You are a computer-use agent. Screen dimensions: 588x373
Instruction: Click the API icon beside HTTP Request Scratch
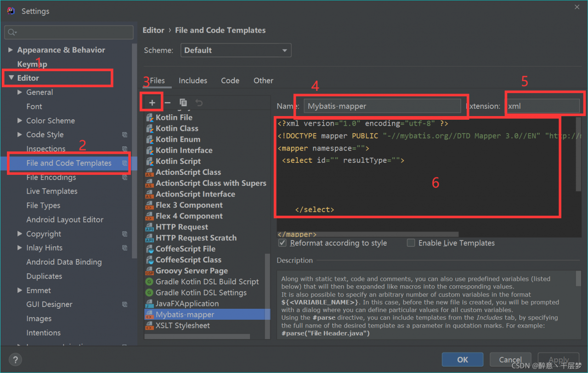click(x=150, y=238)
